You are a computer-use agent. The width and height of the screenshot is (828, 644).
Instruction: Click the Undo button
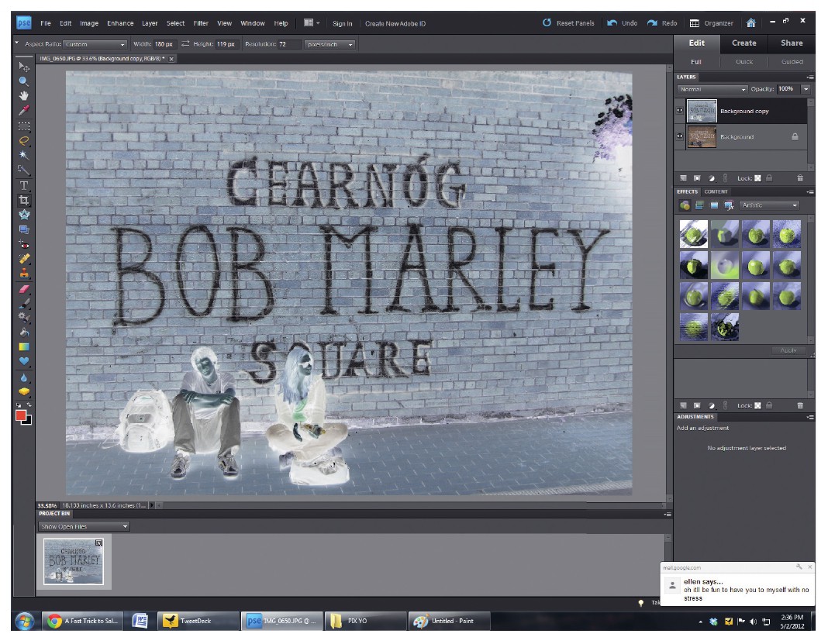623,23
